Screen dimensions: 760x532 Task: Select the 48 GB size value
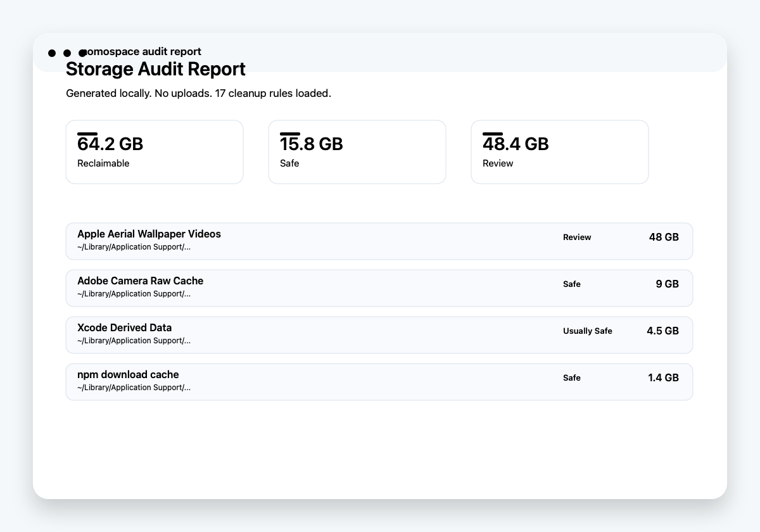tap(664, 237)
